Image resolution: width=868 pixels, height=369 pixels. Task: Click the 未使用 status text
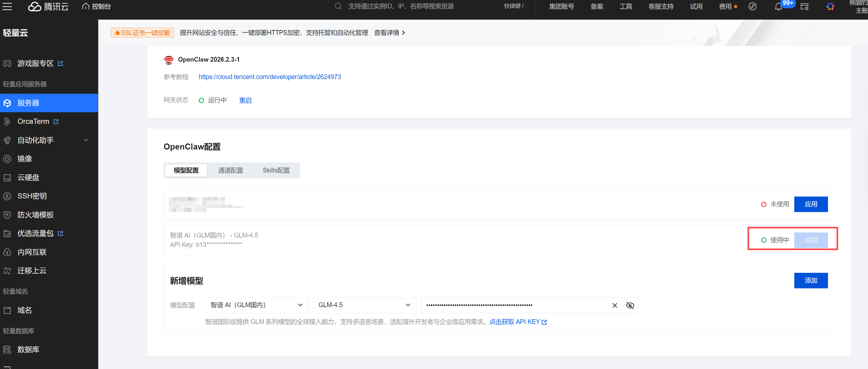point(779,204)
